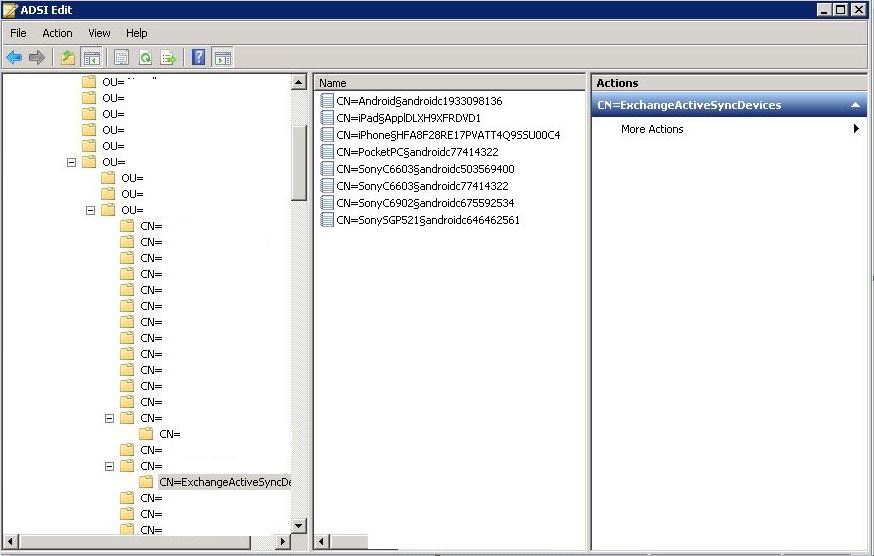Click the icon beside CN=iPad§ApplDLXH9XFRDVD1

327,118
